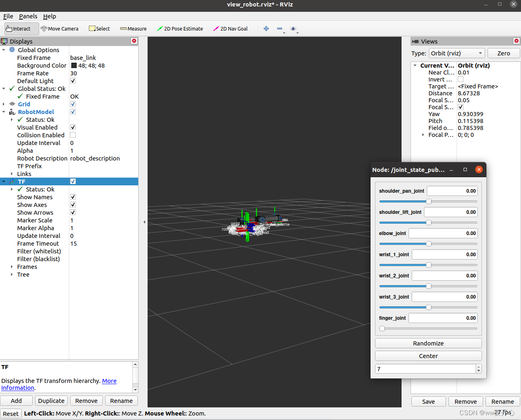This screenshot has width=521, height=420.
Task: Toggle the Grid display checkbox
Action: (x=73, y=104)
